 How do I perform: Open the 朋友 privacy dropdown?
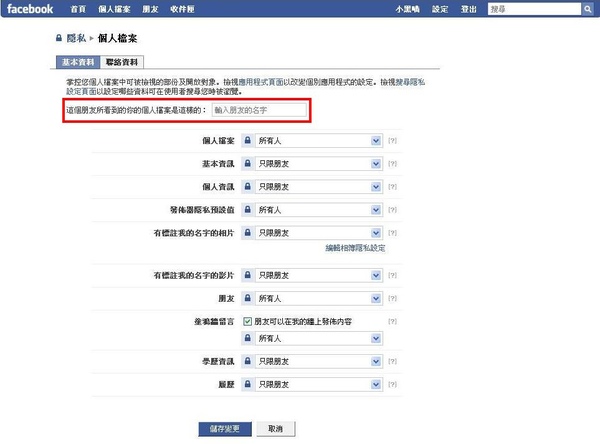tap(319, 298)
